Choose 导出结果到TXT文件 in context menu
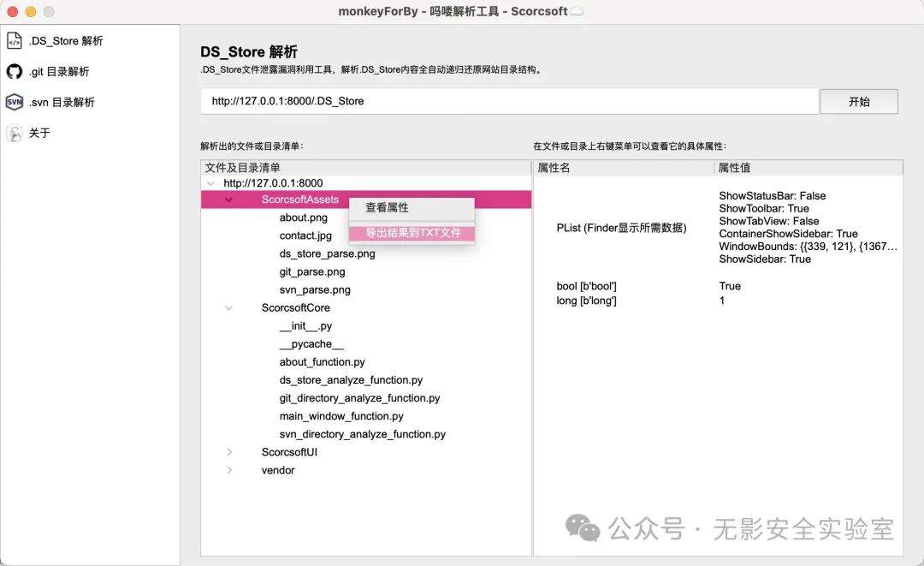Viewport: 924px width, 566px height. [x=412, y=233]
